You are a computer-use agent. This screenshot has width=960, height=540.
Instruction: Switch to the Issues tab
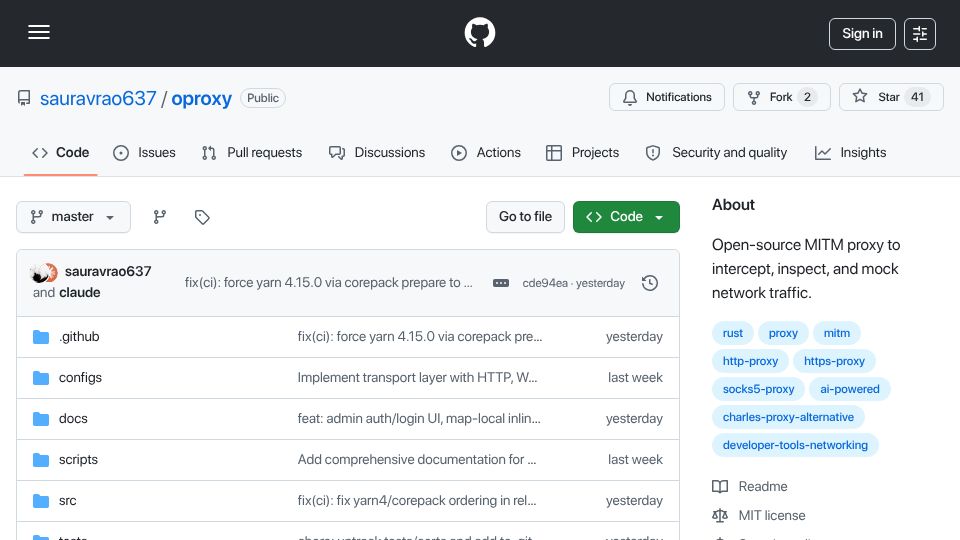(x=144, y=153)
